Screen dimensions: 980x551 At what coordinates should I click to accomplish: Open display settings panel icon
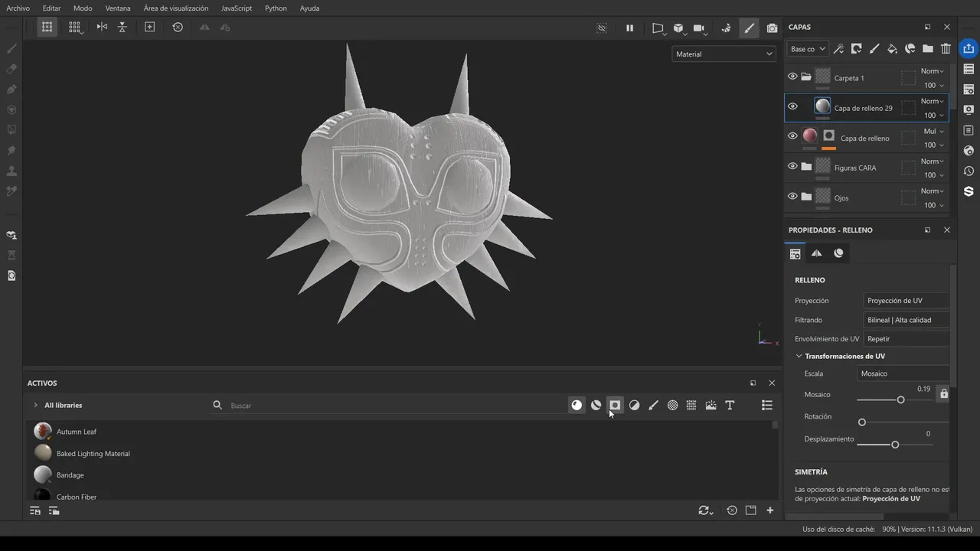(969, 109)
